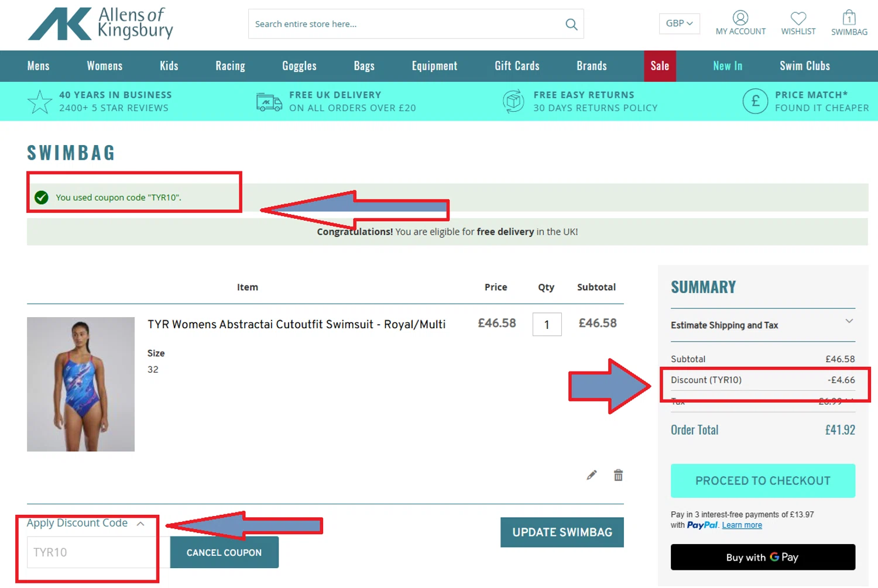Open the Bags menu
Viewport: 878px width, 588px height.
364,66
